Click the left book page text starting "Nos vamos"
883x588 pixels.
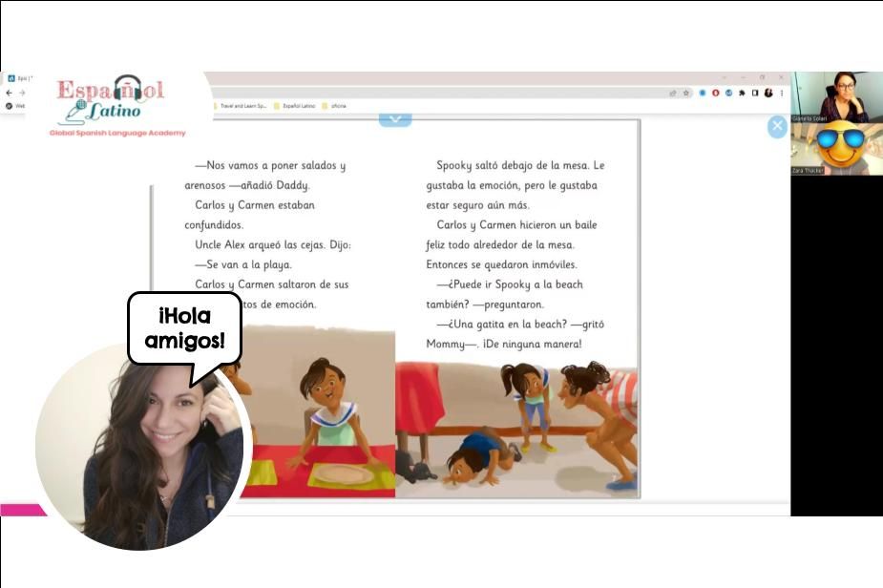click(268, 234)
